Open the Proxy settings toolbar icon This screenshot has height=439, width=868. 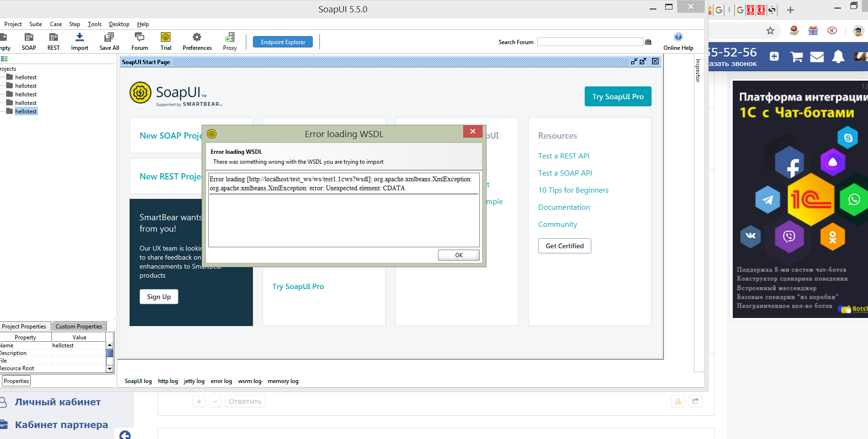230,41
